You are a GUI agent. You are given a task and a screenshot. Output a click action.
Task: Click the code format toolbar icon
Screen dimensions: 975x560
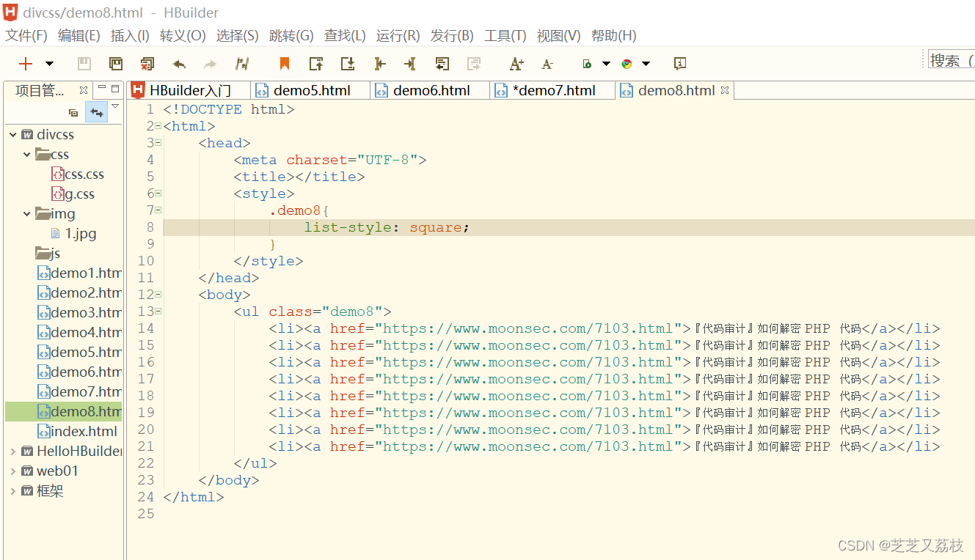click(242, 64)
